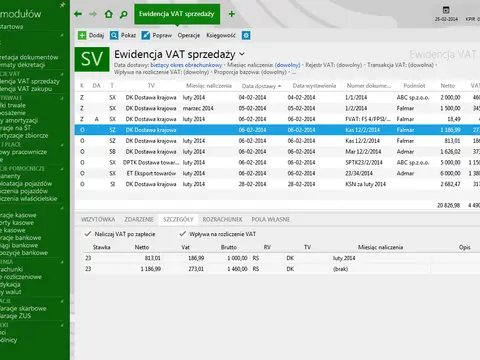
Task: Select row 23/34/2014 ET Eksport towarów
Action: pyautogui.click(x=277, y=173)
